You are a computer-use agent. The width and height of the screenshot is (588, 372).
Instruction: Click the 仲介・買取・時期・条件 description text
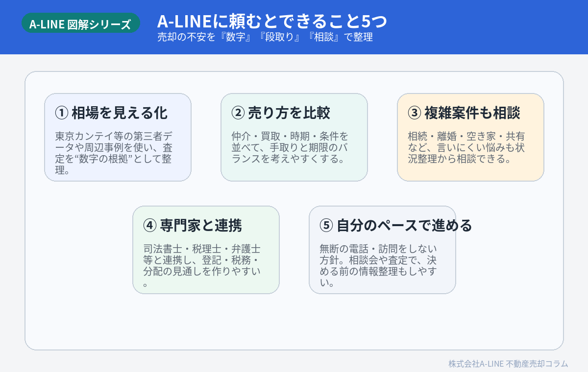pos(293,147)
